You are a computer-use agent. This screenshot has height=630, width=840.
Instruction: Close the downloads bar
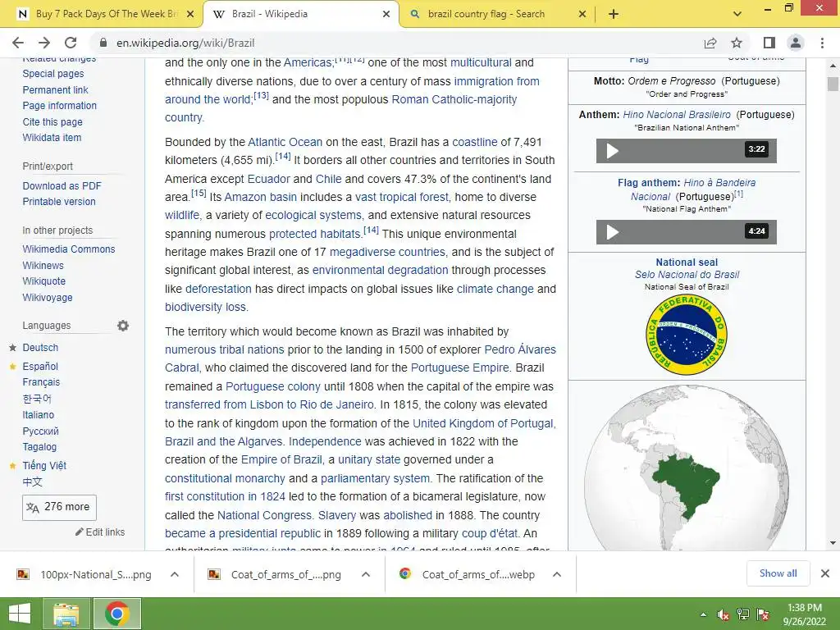tap(825, 573)
